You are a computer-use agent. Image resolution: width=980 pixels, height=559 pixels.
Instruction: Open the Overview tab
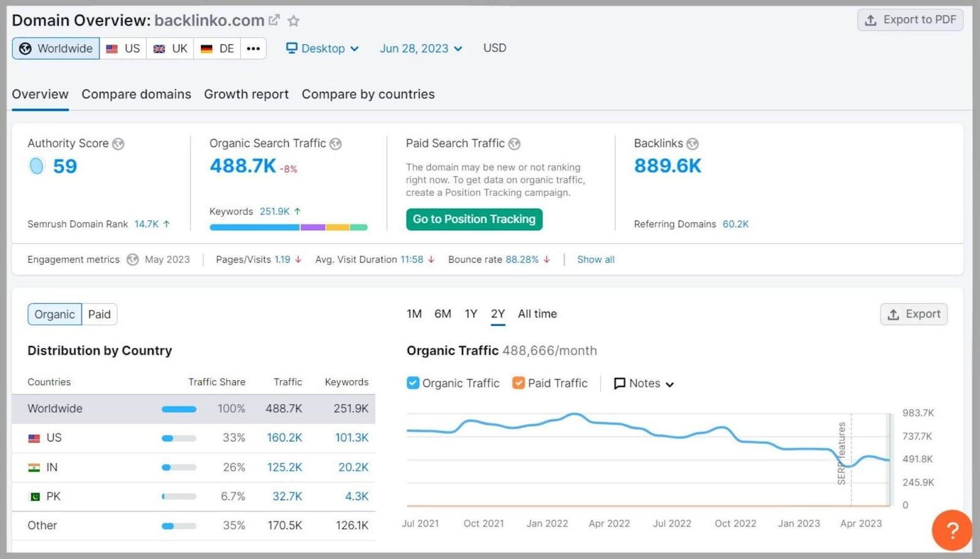coord(40,94)
